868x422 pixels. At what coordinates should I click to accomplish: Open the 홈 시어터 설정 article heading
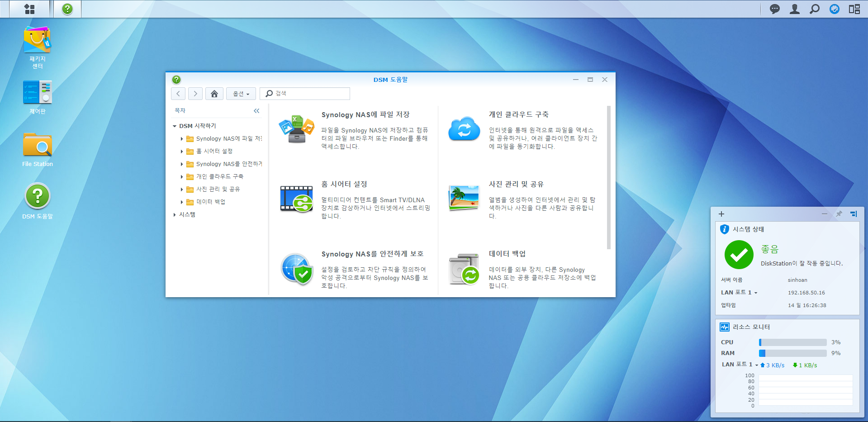(x=344, y=185)
